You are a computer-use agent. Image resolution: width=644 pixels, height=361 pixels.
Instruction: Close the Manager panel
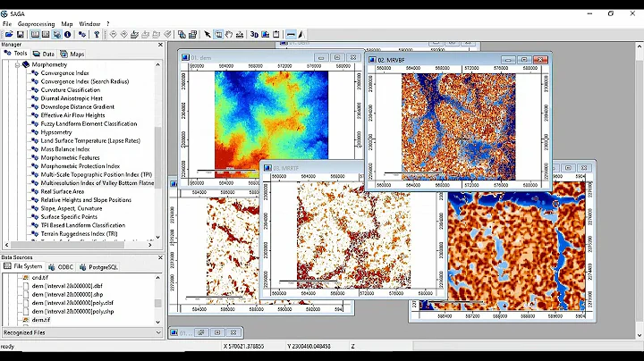tap(161, 45)
